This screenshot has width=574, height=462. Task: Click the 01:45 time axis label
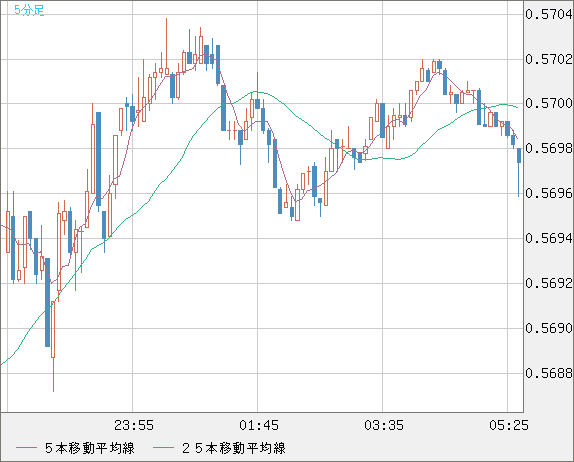coord(259,425)
